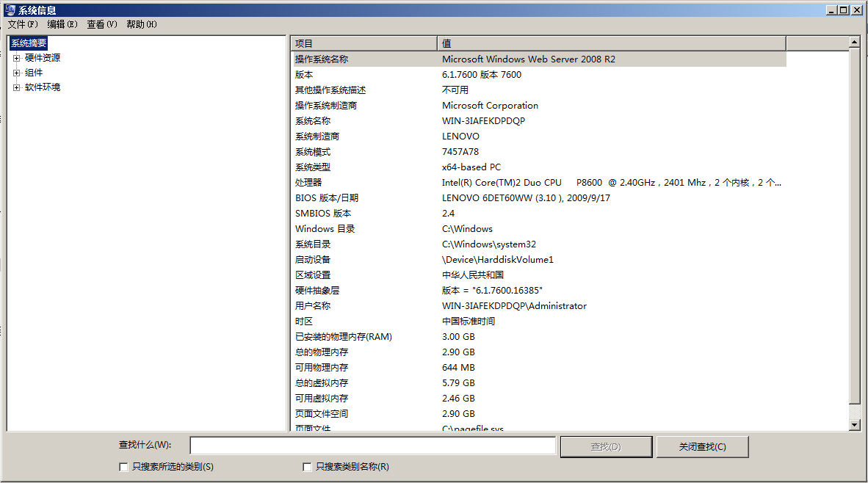Select the 其他操作系统描述 row

click(539, 90)
